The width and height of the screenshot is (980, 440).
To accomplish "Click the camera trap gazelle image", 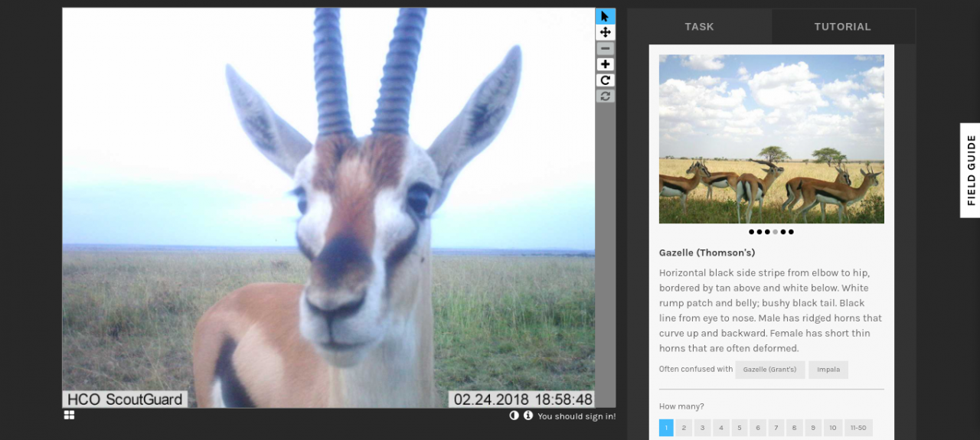I will 328,207.
